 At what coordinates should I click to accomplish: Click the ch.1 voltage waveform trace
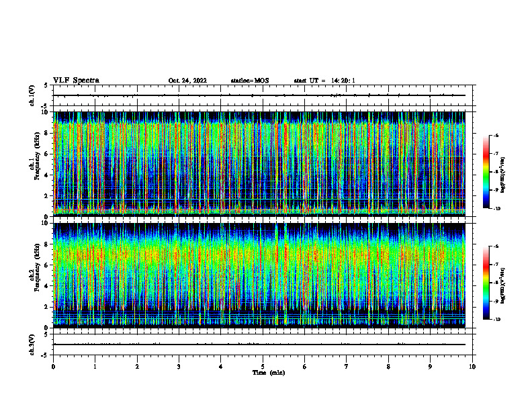pyautogui.click(x=259, y=95)
